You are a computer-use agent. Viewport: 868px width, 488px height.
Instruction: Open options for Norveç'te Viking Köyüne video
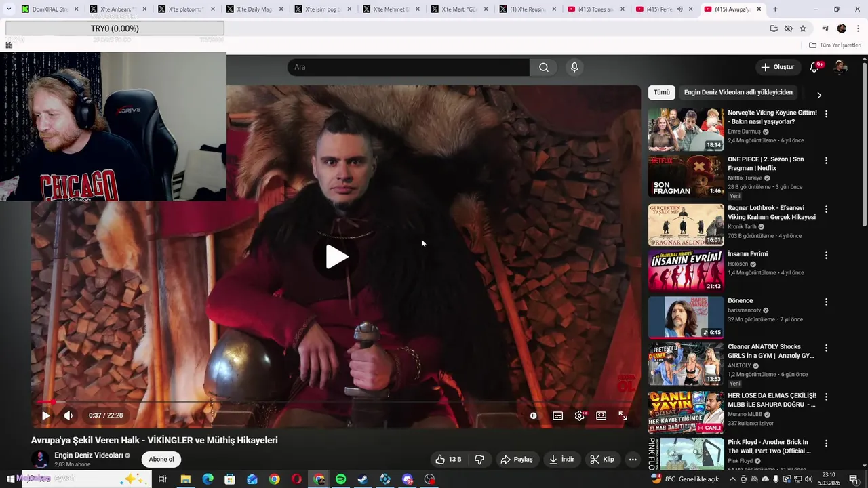click(x=826, y=114)
